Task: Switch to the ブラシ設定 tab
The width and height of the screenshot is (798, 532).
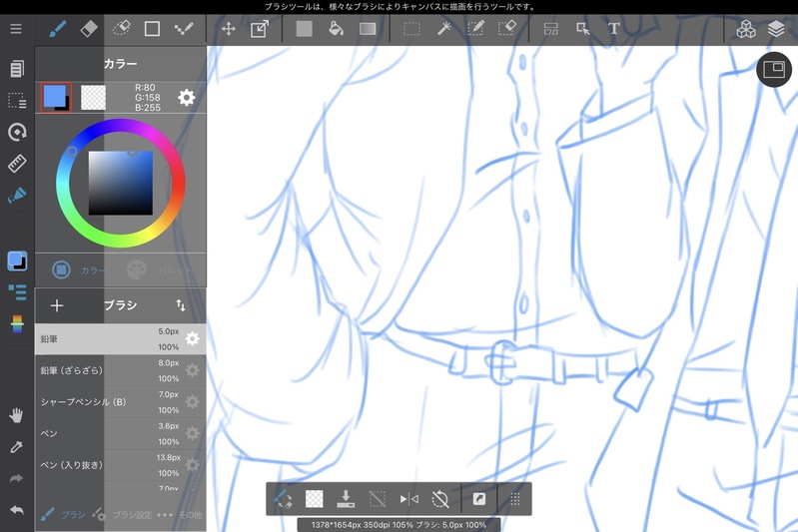Action: tap(122, 515)
